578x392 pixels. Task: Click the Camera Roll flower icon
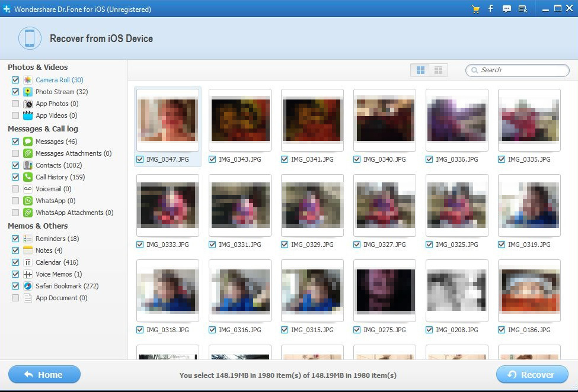[x=28, y=80]
